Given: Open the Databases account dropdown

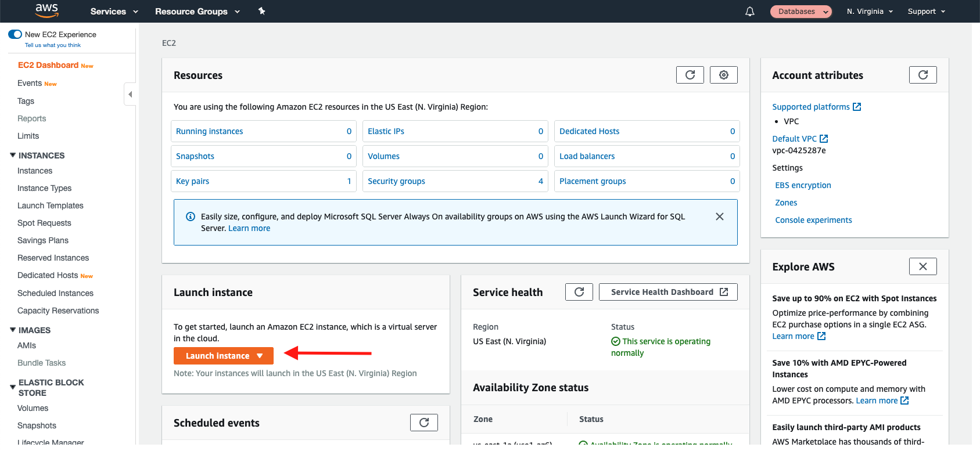Looking at the screenshot, I should [x=801, y=12].
